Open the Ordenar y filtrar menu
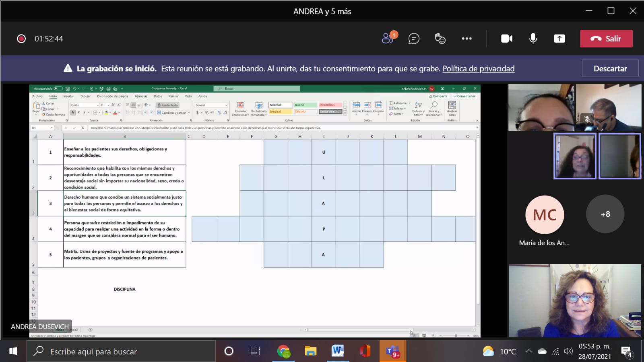This screenshot has width=644, height=362. point(418,109)
